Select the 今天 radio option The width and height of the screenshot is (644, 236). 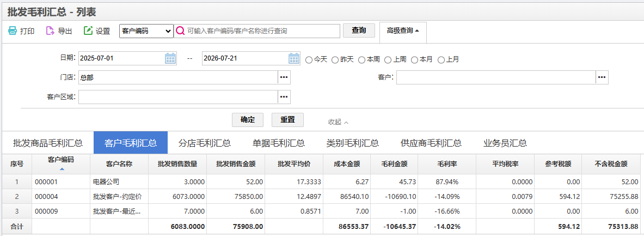[309, 59]
